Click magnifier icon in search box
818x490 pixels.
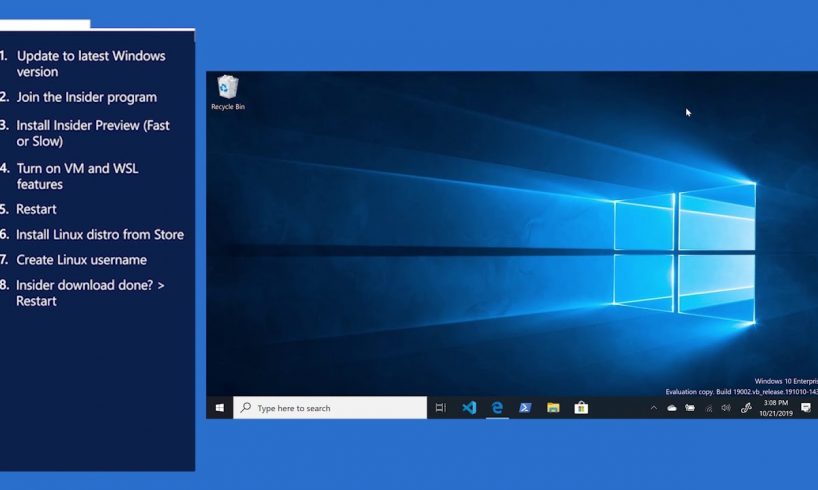245,408
